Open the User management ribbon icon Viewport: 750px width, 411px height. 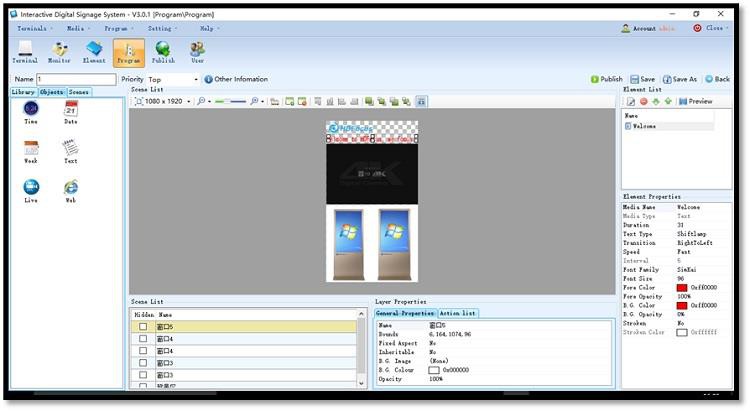(x=197, y=52)
